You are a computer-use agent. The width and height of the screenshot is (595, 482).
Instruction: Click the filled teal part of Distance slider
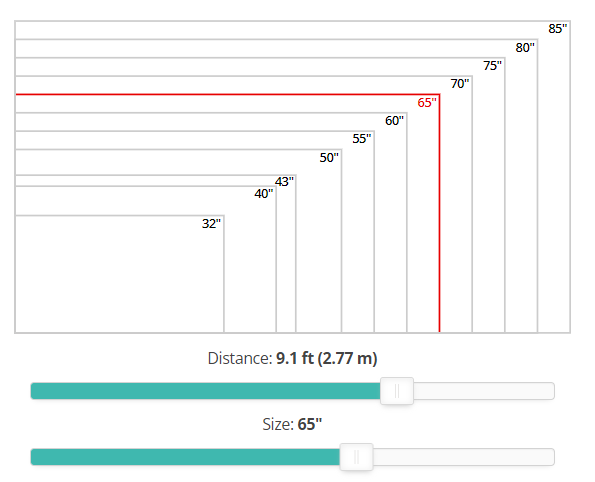pyautogui.click(x=205, y=391)
